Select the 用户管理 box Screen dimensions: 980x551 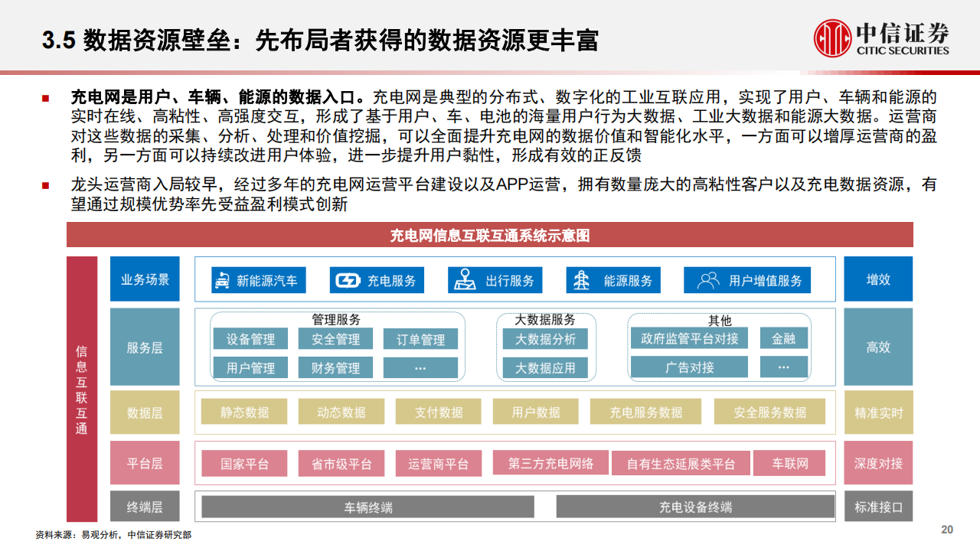(x=250, y=367)
